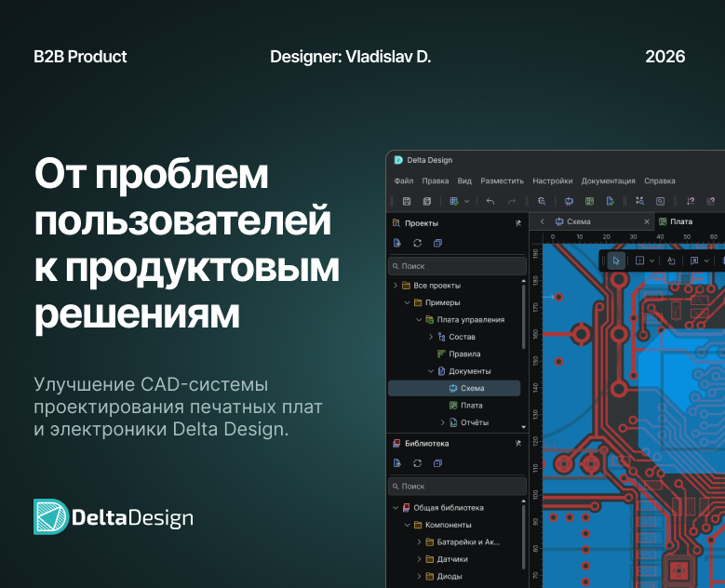Select the Схема item in the project tree
The width and height of the screenshot is (725, 588).
point(454,388)
